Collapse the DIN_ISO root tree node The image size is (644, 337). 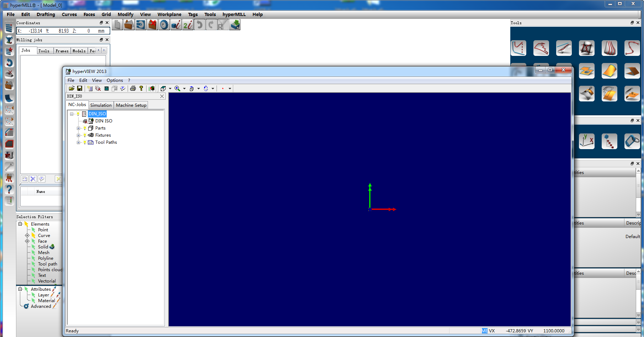pos(71,114)
